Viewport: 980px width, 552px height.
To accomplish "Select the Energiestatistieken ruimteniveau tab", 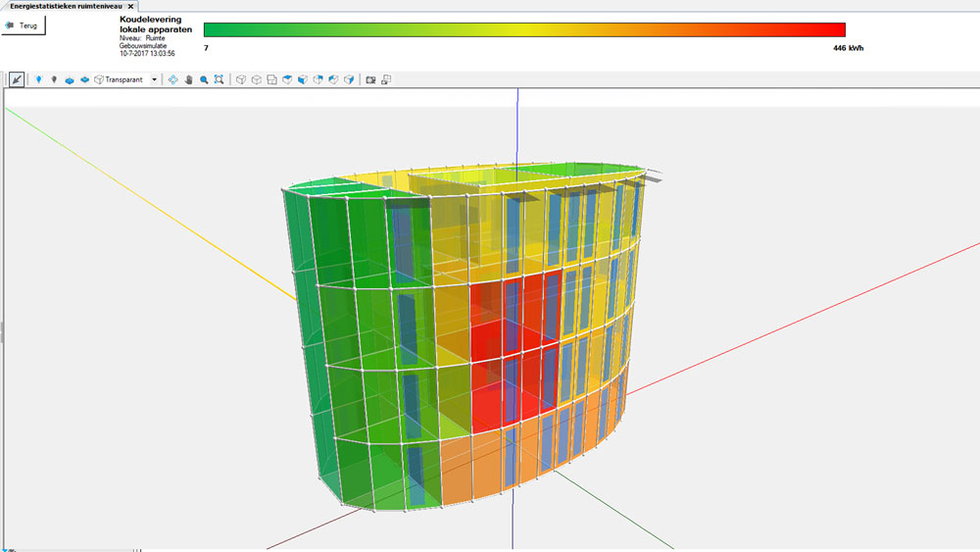I will pos(65,6).
